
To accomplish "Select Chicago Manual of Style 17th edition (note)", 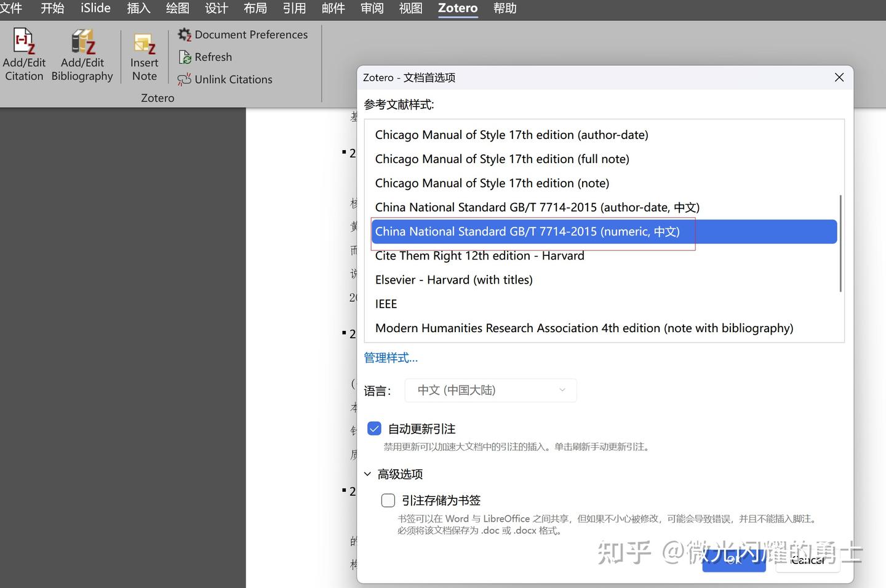I will [604, 183].
